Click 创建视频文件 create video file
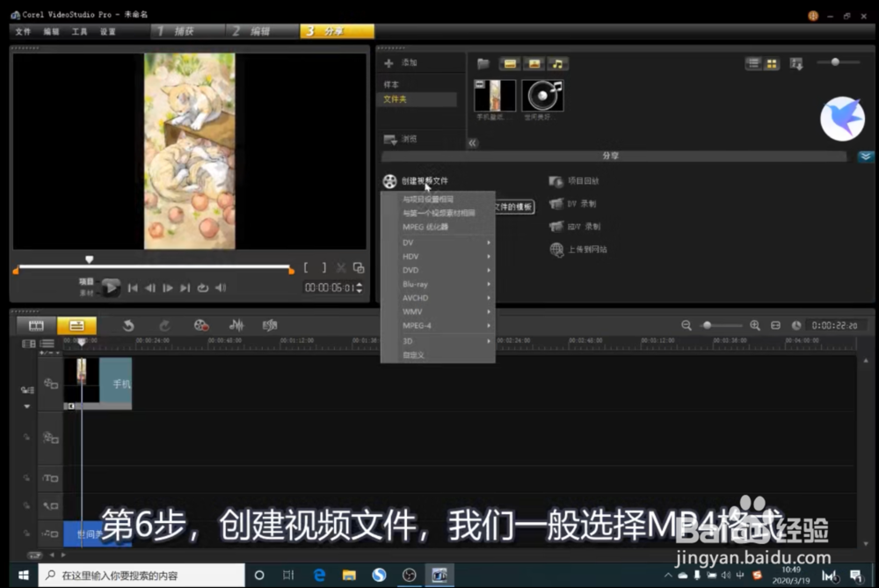 point(416,181)
